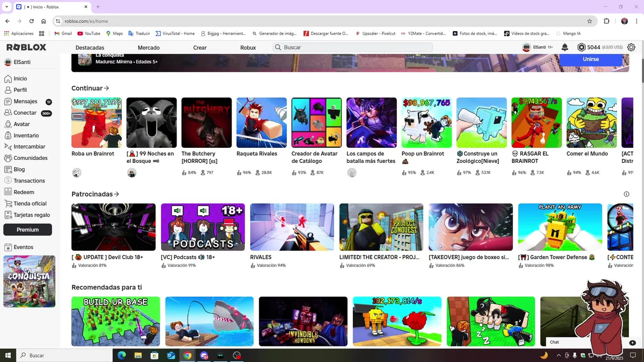Image resolution: width=644 pixels, height=362 pixels.
Task: Open the Windows Start menu
Action: click(x=8, y=355)
